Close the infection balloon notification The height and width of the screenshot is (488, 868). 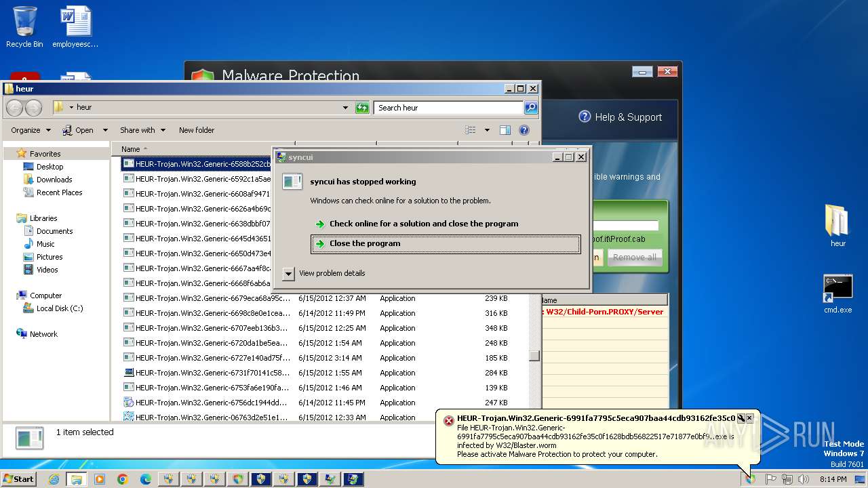(749, 418)
